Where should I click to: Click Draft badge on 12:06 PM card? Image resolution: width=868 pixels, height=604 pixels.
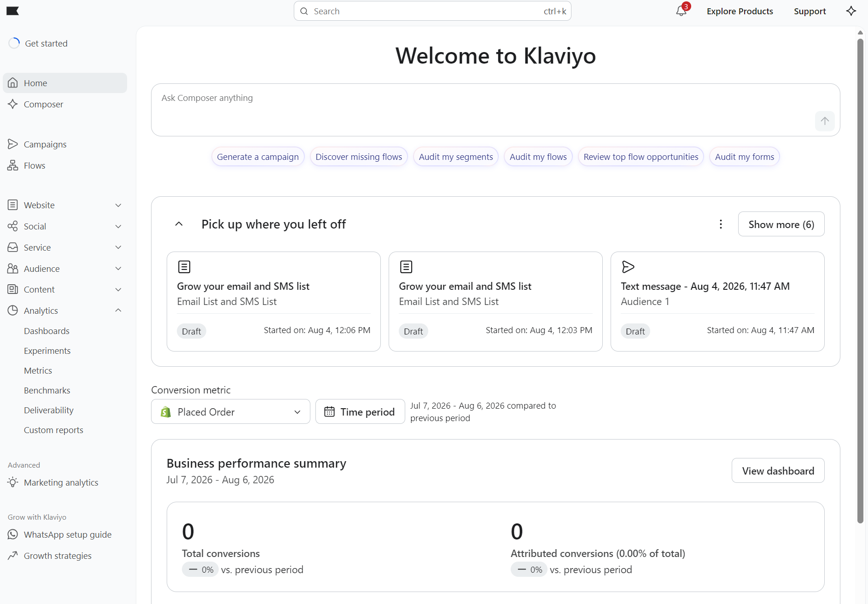coord(191,331)
